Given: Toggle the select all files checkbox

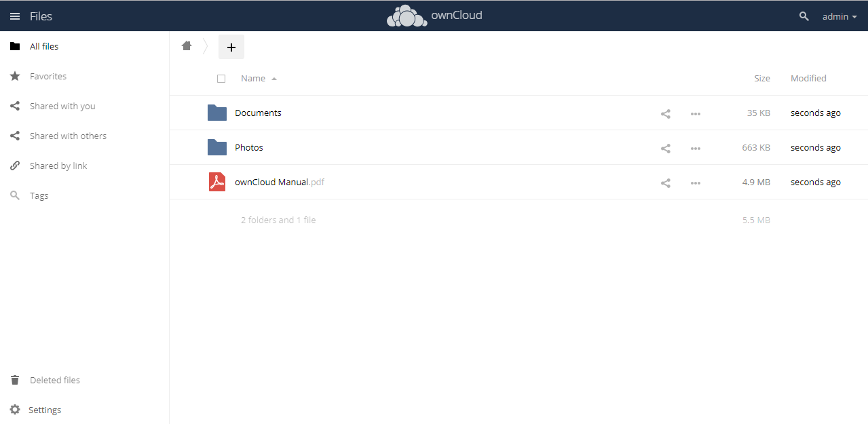Looking at the screenshot, I should click(x=221, y=79).
